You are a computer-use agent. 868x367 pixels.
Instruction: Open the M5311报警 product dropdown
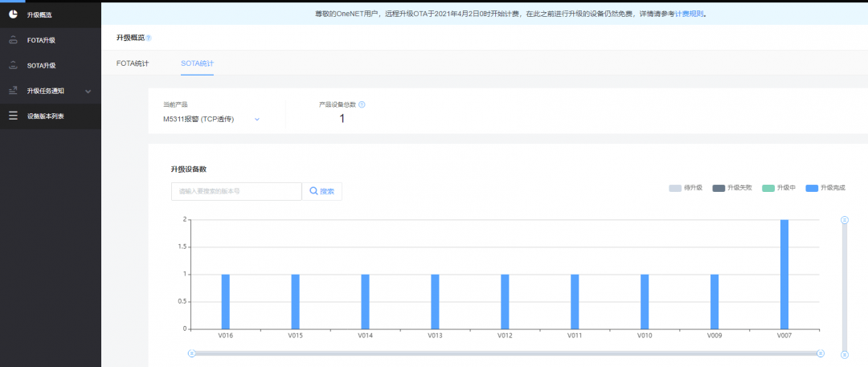211,119
